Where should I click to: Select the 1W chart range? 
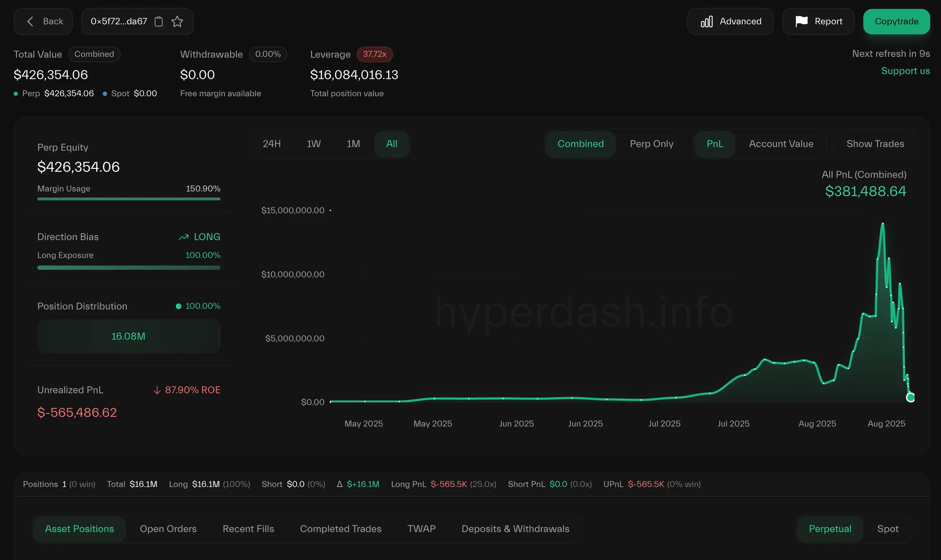click(x=313, y=144)
